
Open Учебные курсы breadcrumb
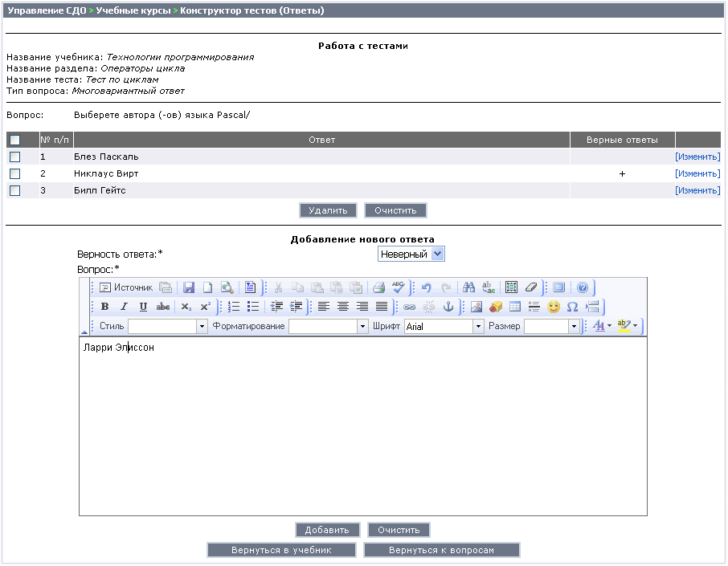133,10
